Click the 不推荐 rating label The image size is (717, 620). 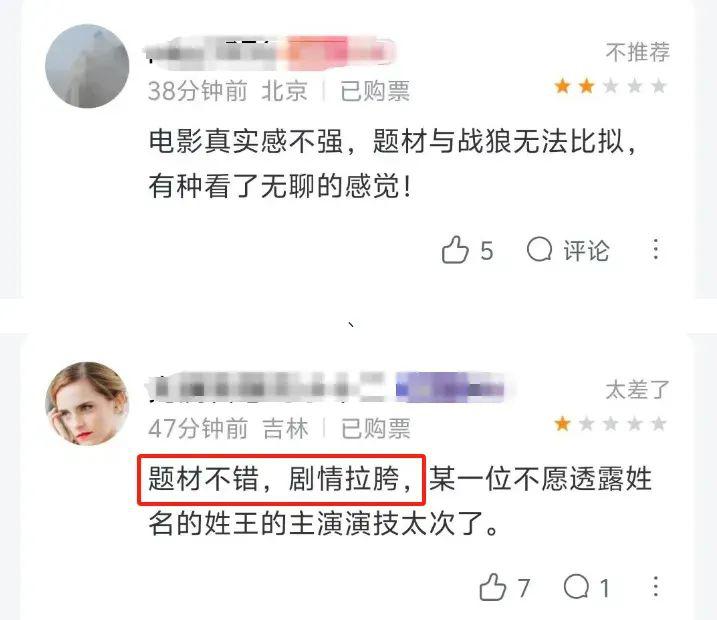tap(638, 52)
